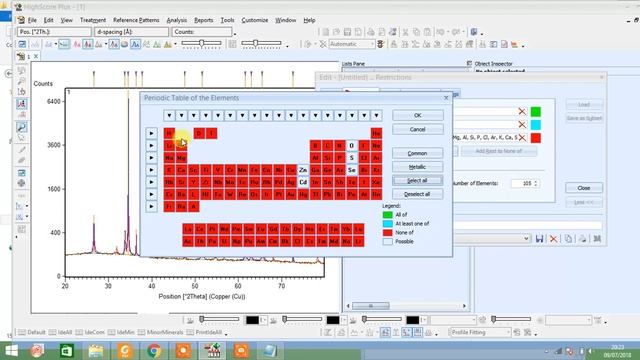Screen dimensions: 640x360
Task: Click the Object Inspector pane icon
Action: [469, 64]
